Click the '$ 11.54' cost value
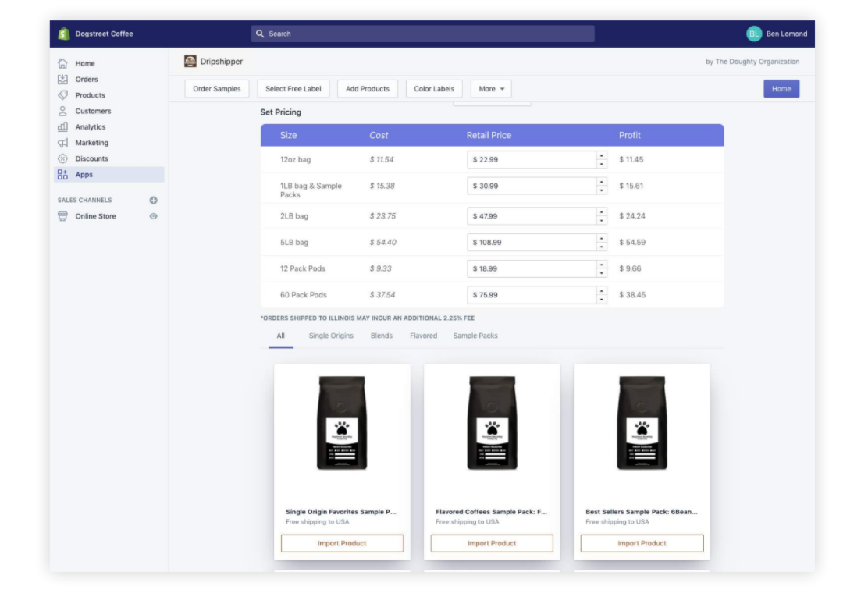This screenshot has height=604, width=868. tap(382, 159)
